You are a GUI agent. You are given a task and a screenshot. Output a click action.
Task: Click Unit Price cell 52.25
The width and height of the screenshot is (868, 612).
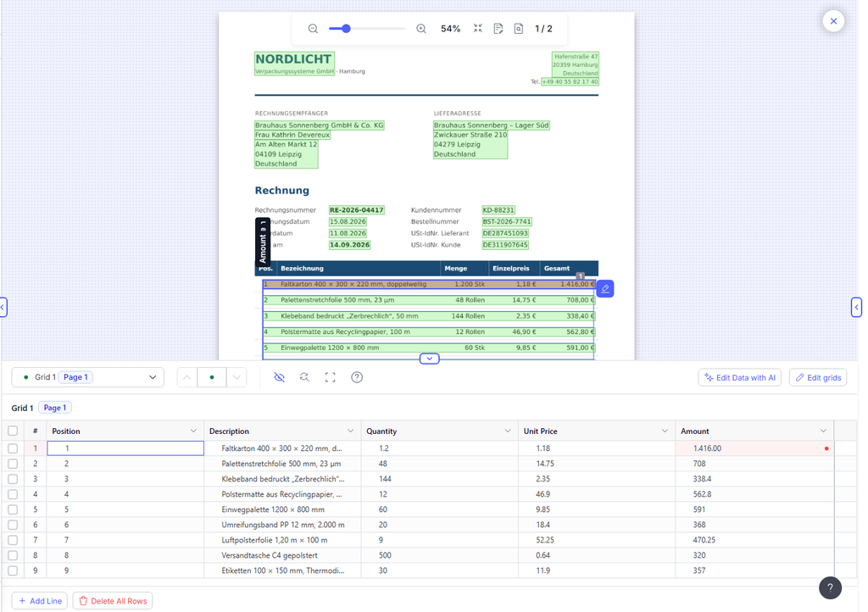[597, 540]
